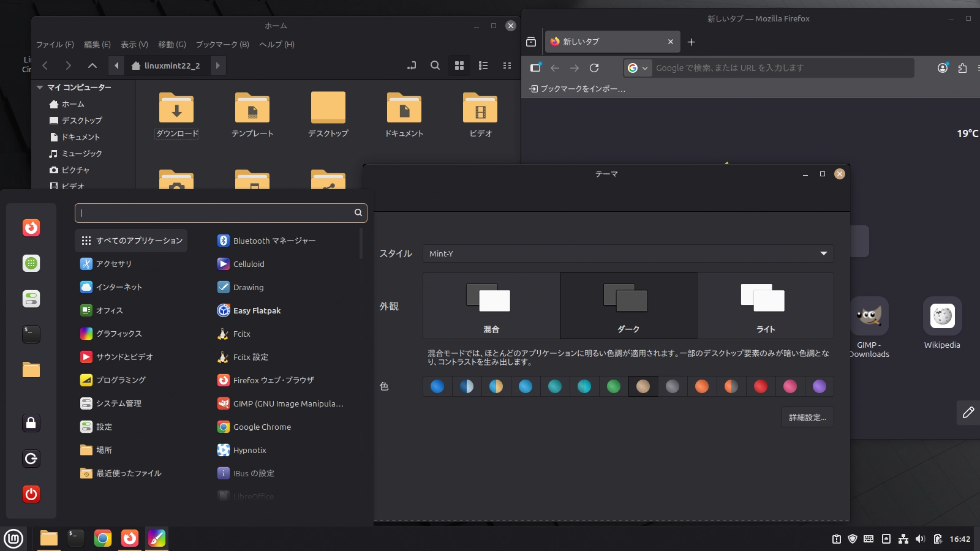
Task: Click the edit pencil icon on Firefox new tab
Action: 968,413
